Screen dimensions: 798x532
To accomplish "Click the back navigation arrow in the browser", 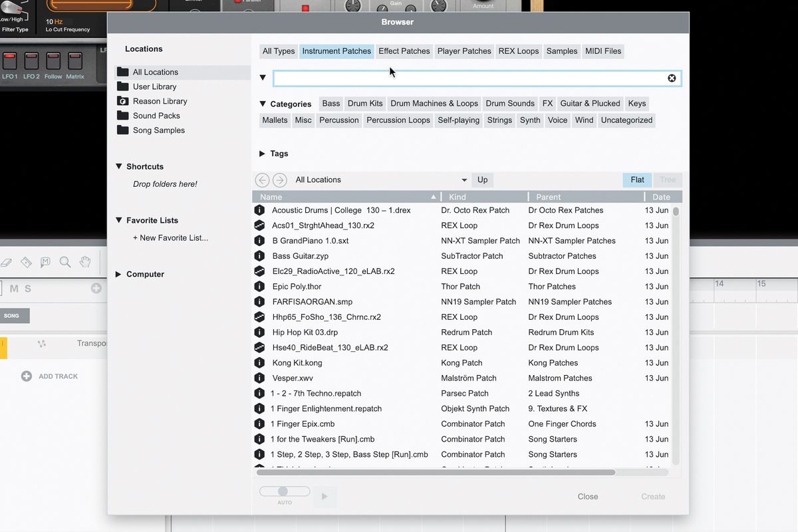I will tap(262, 180).
